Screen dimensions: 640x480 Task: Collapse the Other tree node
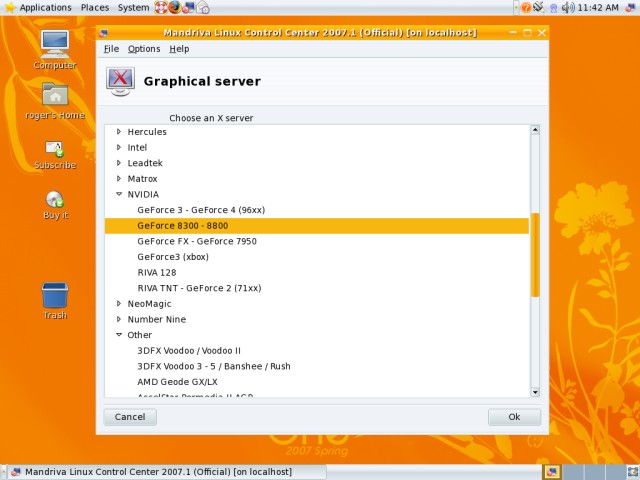click(119, 334)
